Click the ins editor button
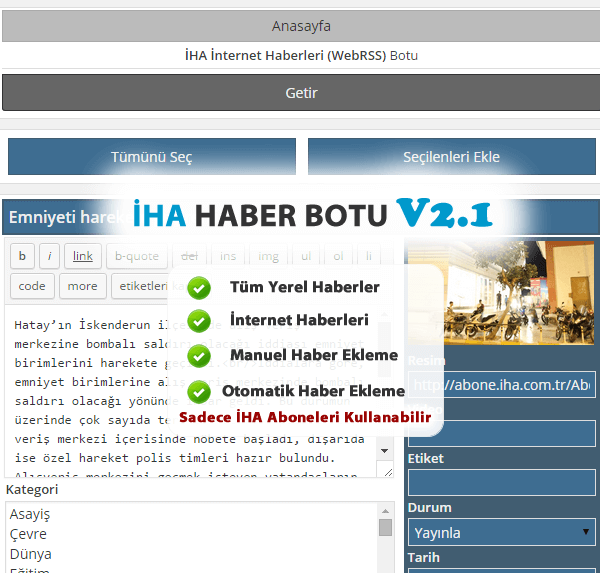600x576 pixels. (x=228, y=256)
